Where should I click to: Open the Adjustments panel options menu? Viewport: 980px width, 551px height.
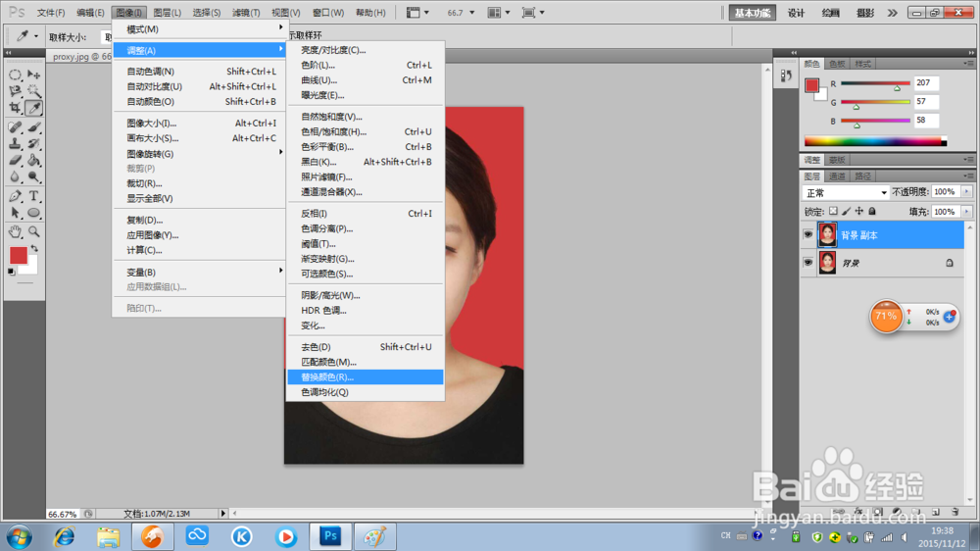[968, 160]
